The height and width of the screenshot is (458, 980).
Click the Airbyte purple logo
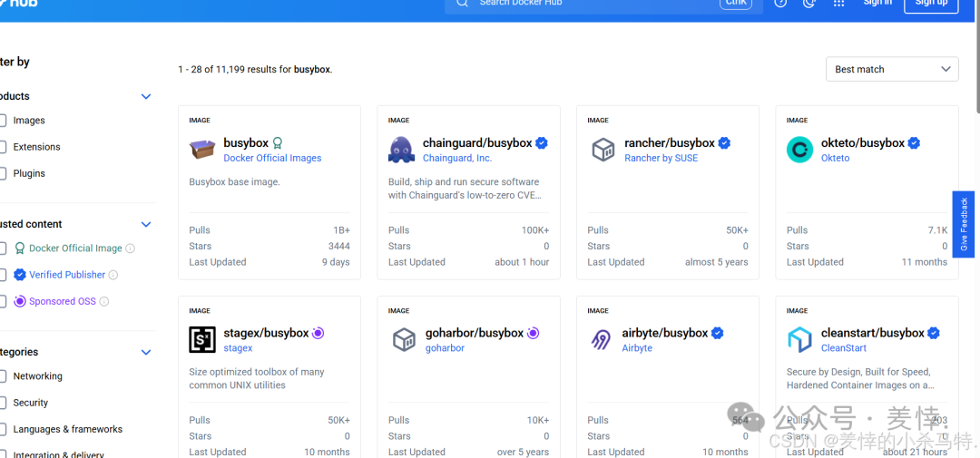pos(602,339)
